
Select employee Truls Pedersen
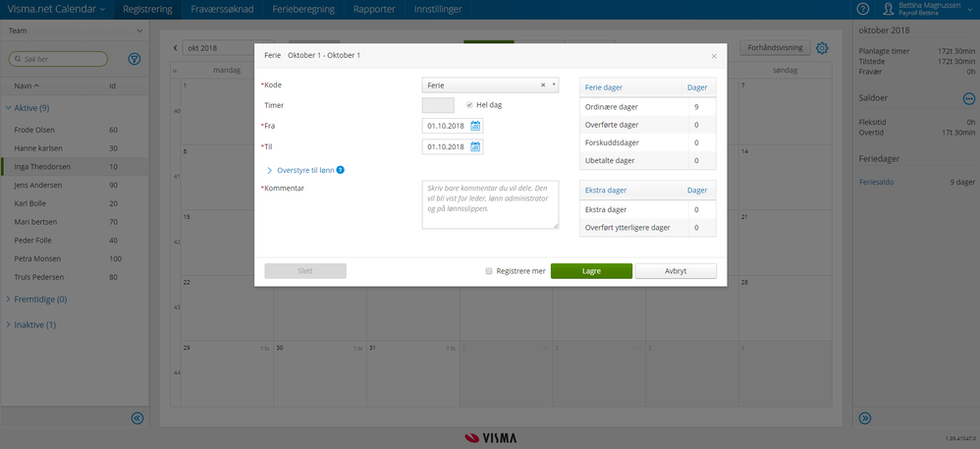click(75, 277)
